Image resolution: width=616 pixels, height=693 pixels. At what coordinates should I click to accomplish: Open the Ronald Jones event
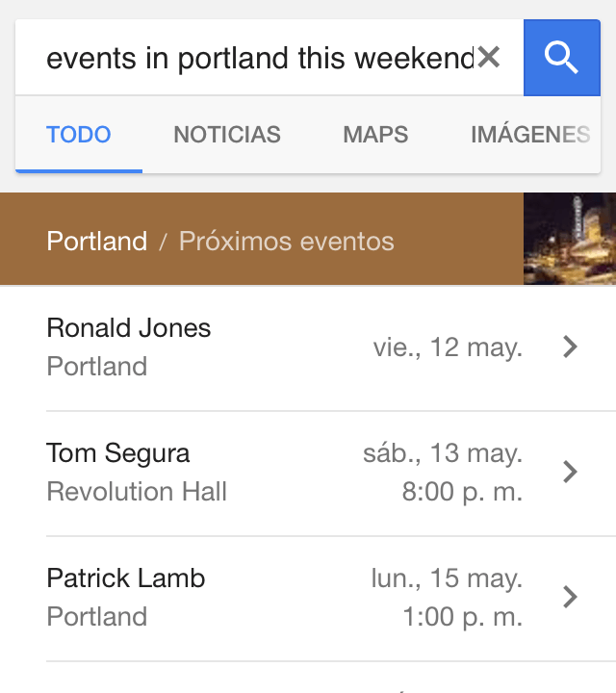pyautogui.click(x=129, y=328)
